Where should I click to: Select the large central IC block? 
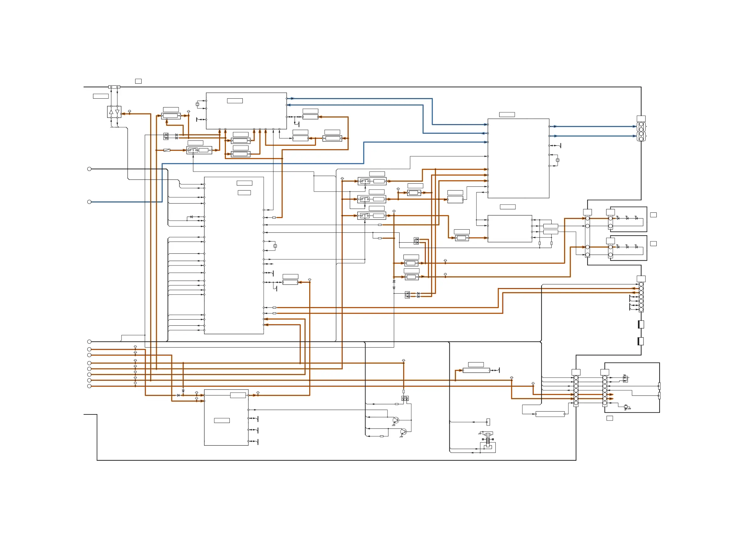234,255
